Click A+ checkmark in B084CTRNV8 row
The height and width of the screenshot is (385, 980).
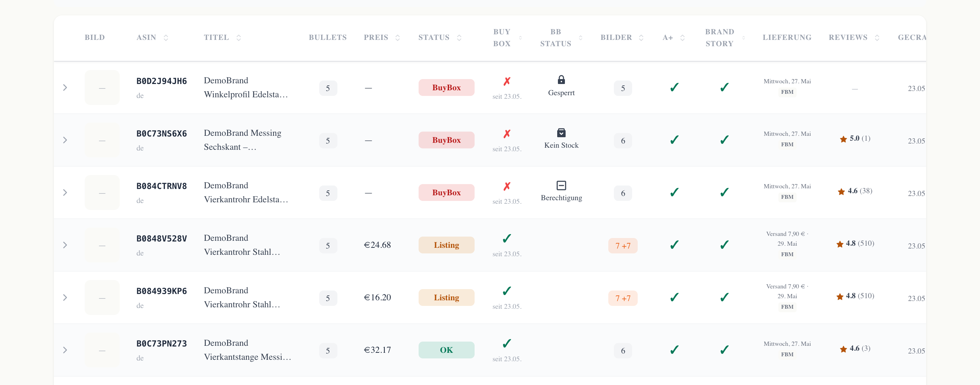point(674,192)
